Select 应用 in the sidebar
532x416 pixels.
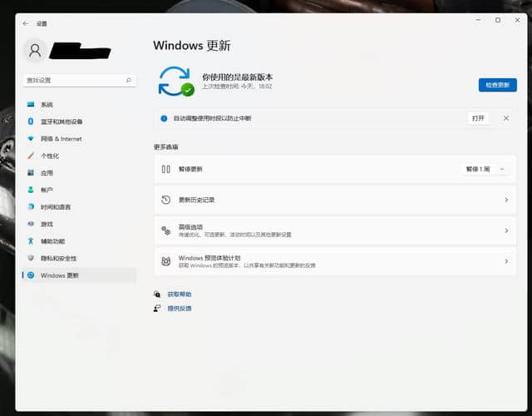click(80, 173)
